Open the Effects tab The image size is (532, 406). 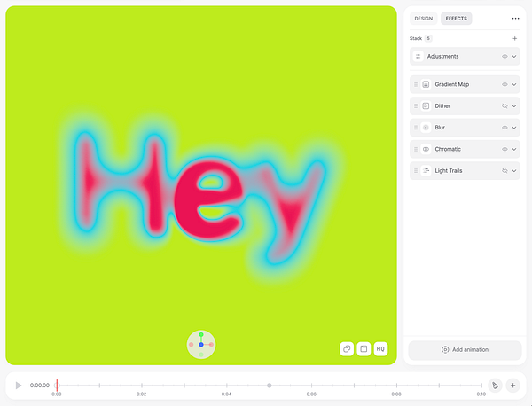(x=456, y=19)
